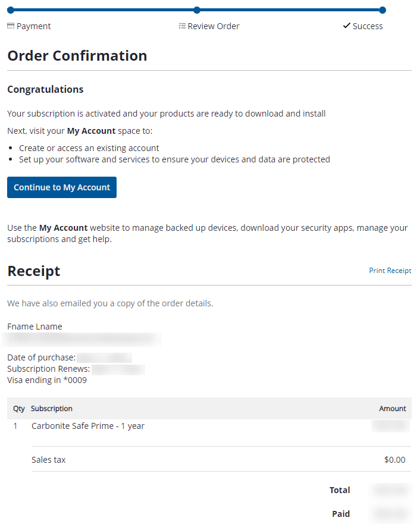Click the Visa ending in *0009 text
This screenshot has height=527, width=420.
[x=47, y=380]
